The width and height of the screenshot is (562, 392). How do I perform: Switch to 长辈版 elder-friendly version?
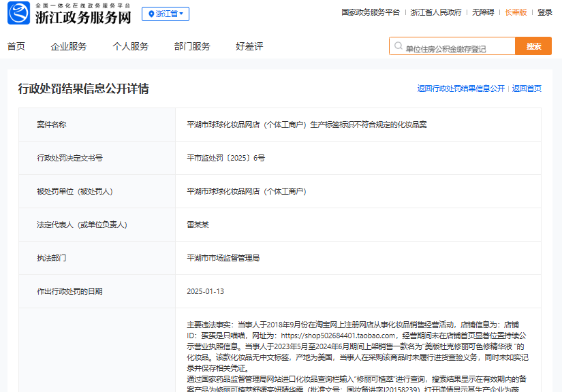pos(516,12)
